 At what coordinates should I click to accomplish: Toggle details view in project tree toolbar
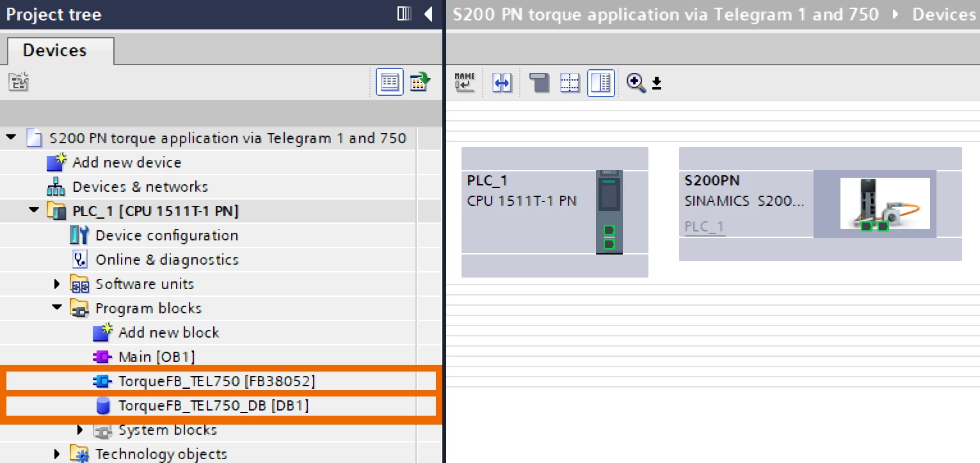pos(389,82)
